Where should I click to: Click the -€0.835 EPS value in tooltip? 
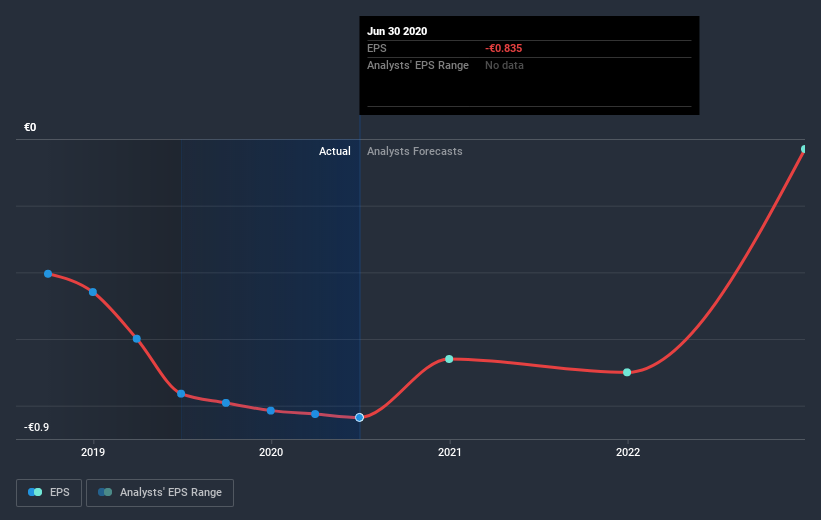[503, 48]
